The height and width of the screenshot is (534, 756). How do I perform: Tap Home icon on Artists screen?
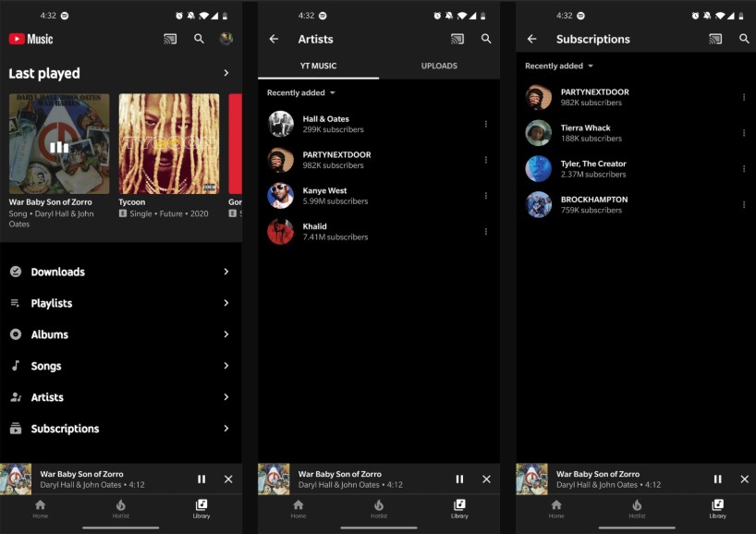click(x=299, y=504)
